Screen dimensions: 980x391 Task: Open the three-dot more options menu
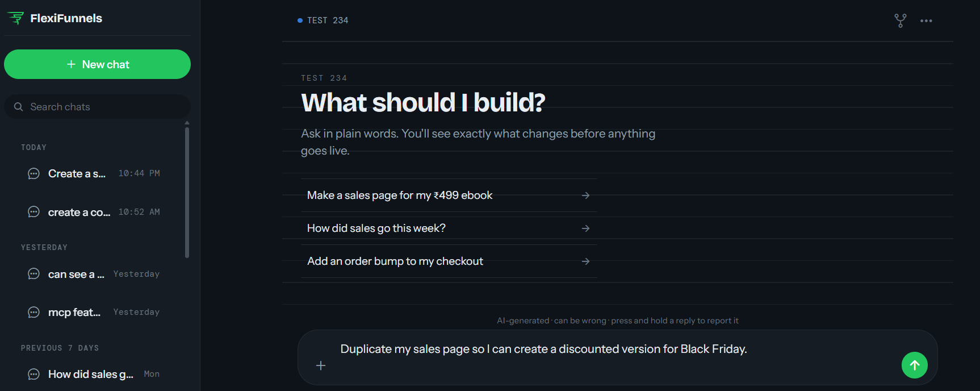[x=926, y=20]
